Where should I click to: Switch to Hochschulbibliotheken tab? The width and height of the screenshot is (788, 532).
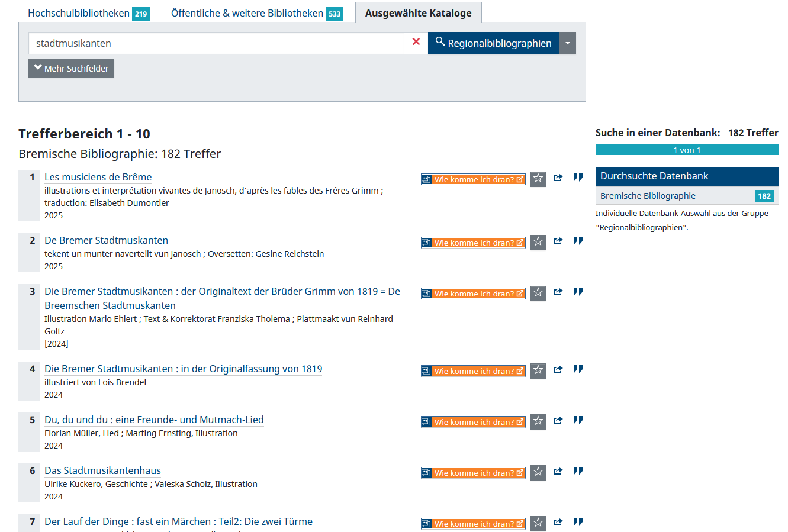88,13
